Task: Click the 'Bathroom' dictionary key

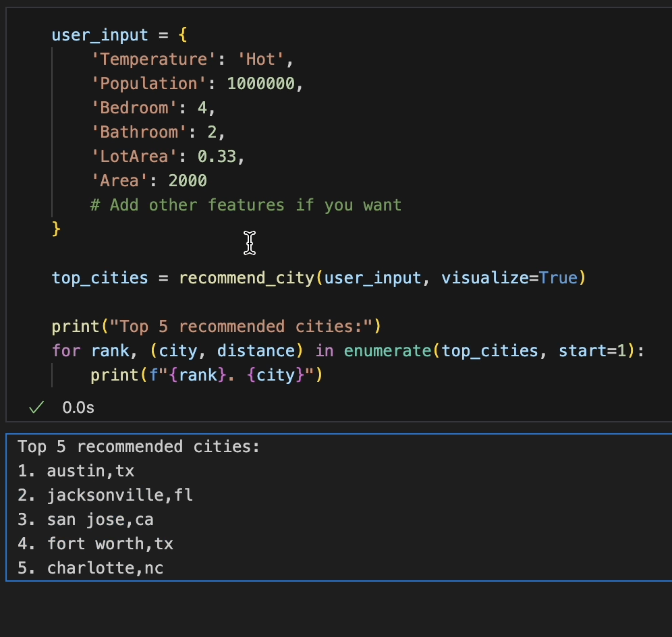Action: [x=138, y=132]
